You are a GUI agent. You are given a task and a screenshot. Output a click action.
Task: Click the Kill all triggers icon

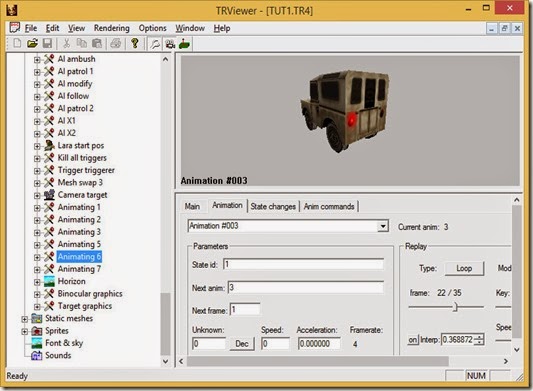[x=49, y=158]
